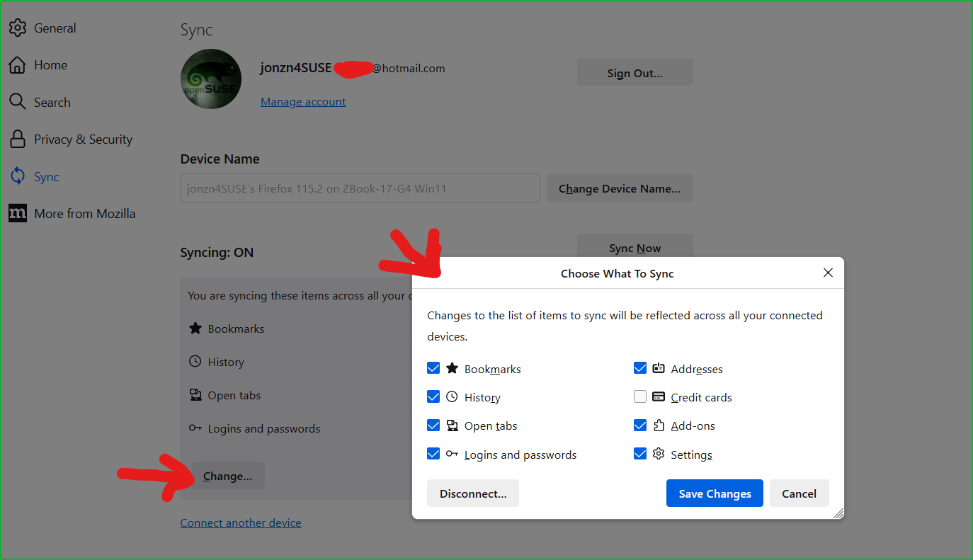The image size is (973, 560).
Task: Click the jonzn4SUSE account name
Action: click(296, 68)
